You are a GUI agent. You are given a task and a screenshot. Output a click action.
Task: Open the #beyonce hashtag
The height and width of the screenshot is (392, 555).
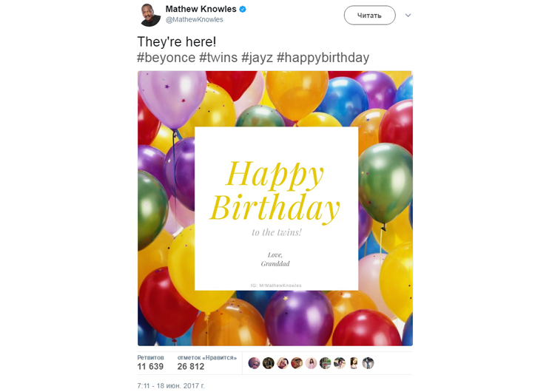166,58
